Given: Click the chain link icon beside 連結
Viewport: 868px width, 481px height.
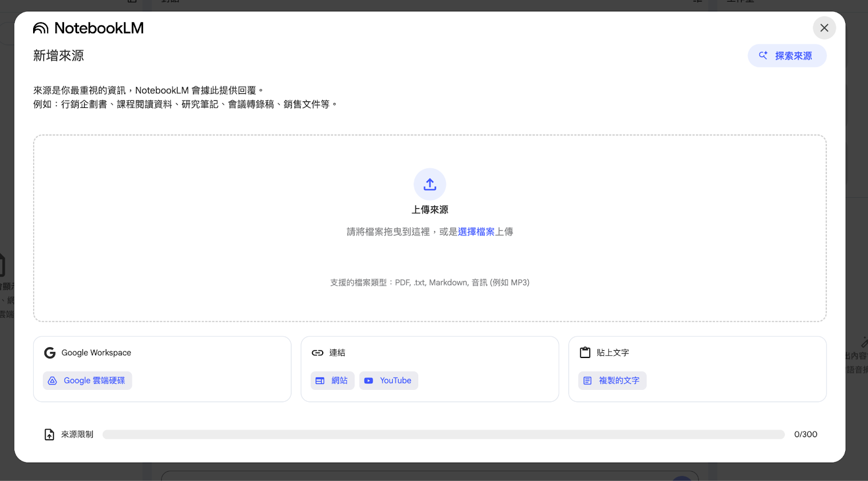Looking at the screenshot, I should 317,353.
